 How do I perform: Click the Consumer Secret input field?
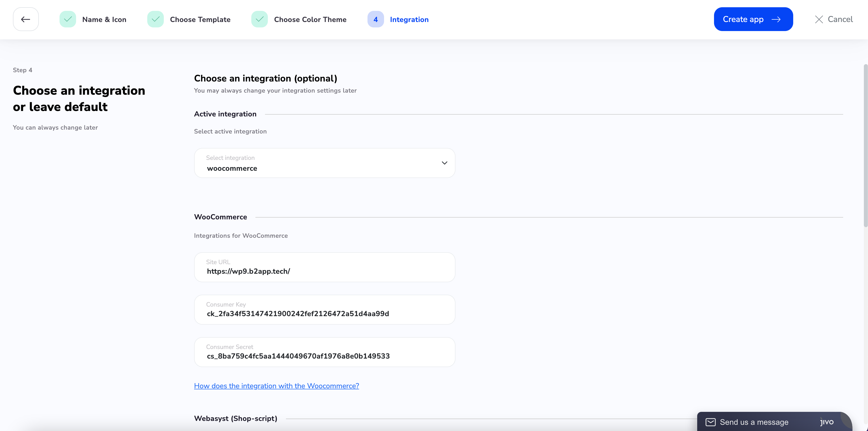coord(324,356)
